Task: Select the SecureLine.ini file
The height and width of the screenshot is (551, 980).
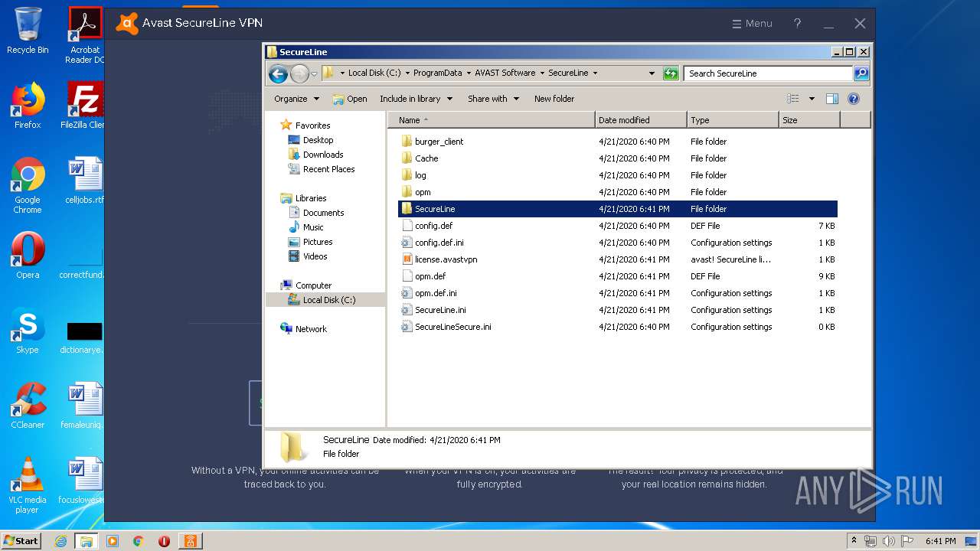Action: [x=440, y=310]
